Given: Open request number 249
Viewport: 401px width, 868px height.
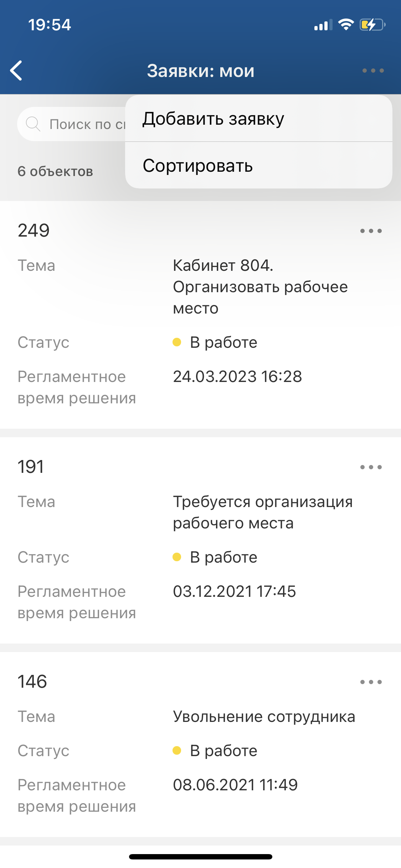Looking at the screenshot, I should [34, 231].
